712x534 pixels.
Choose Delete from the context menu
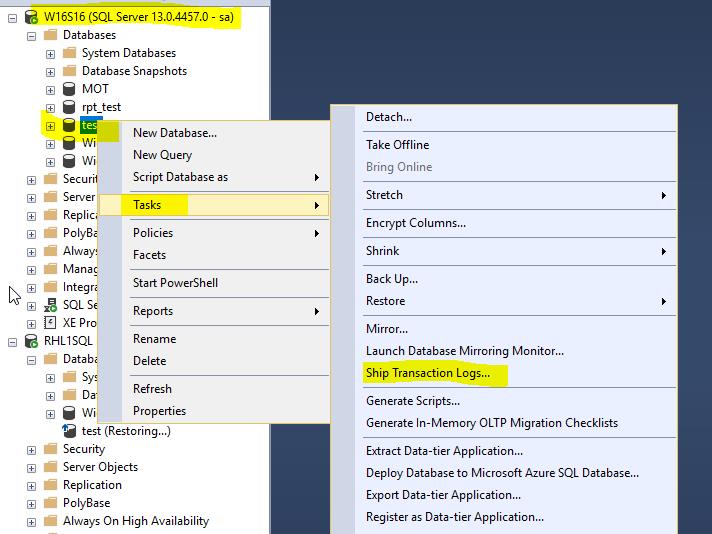[x=213, y=361]
